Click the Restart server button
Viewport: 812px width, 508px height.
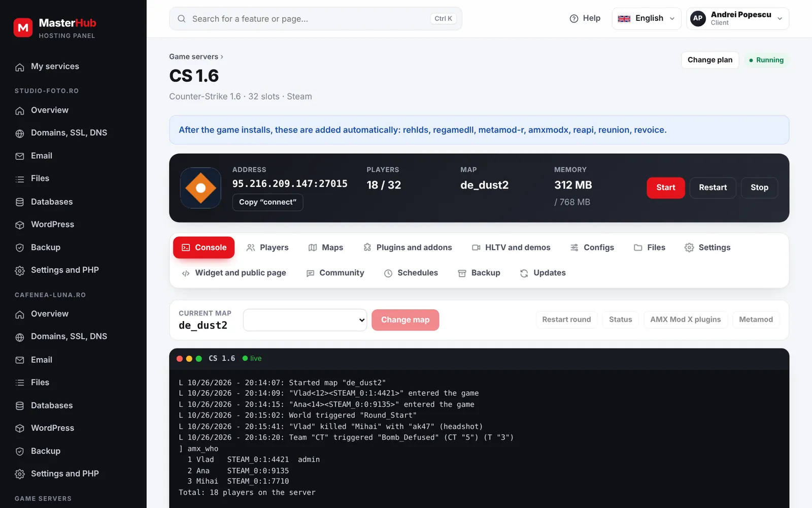pos(713,187)
